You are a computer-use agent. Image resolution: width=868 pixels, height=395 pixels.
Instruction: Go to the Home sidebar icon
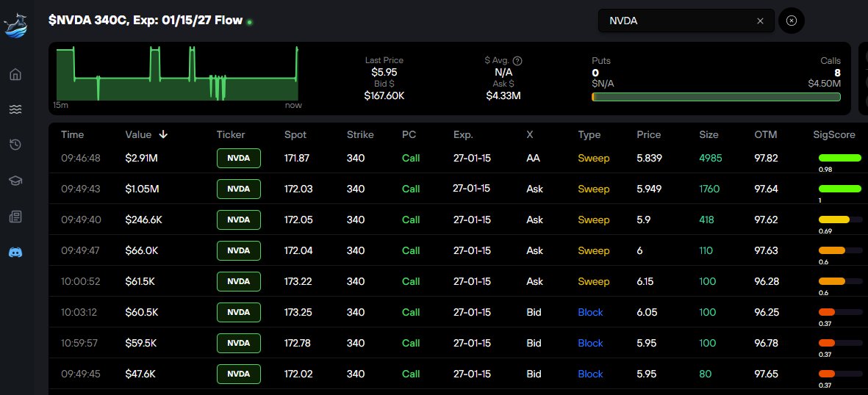[15, 74]
